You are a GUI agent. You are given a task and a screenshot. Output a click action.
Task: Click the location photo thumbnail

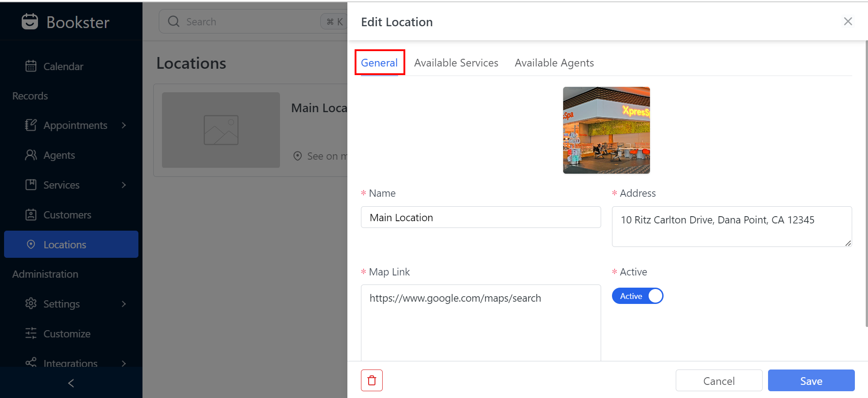[x=606, y=130]
